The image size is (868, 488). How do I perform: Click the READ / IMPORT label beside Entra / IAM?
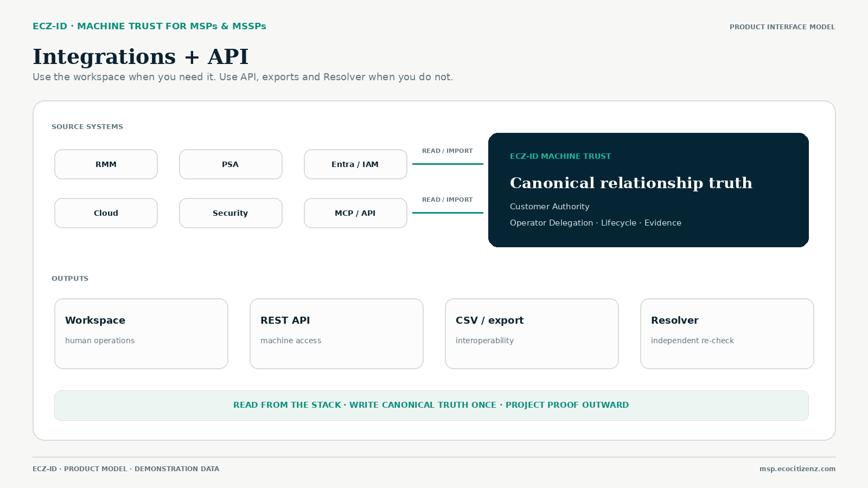click(448, 151)
